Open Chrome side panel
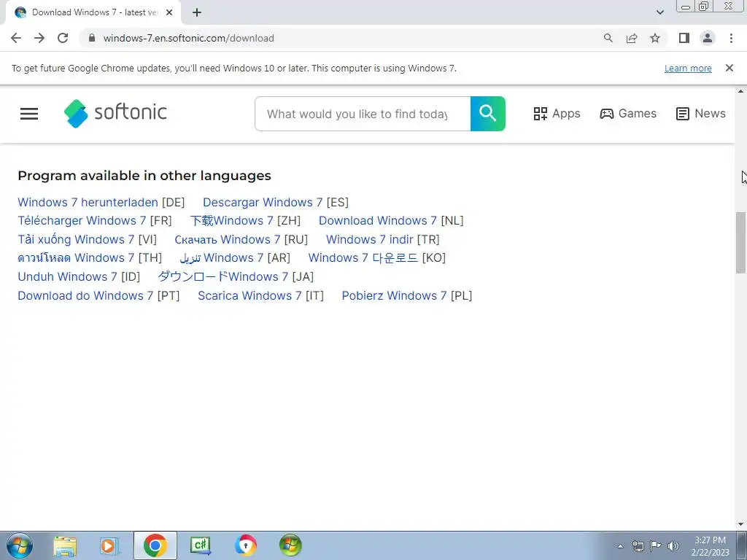Image resolution: width=747 pixels, height=560 pixels. [684, 38]
